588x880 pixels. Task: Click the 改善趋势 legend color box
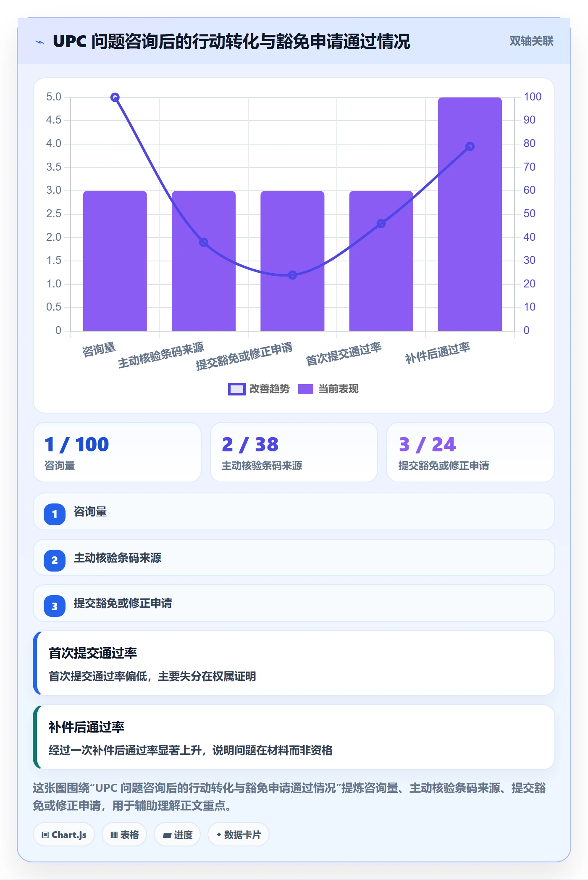pyautogui.click(x=236, y=389)
